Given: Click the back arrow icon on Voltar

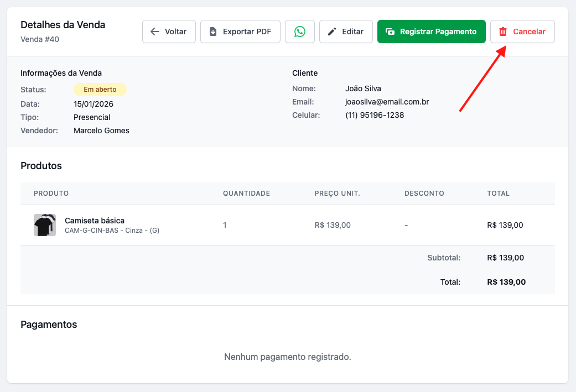Looking at the screenshot, I should pyautogui.click(x=155, y=32).
